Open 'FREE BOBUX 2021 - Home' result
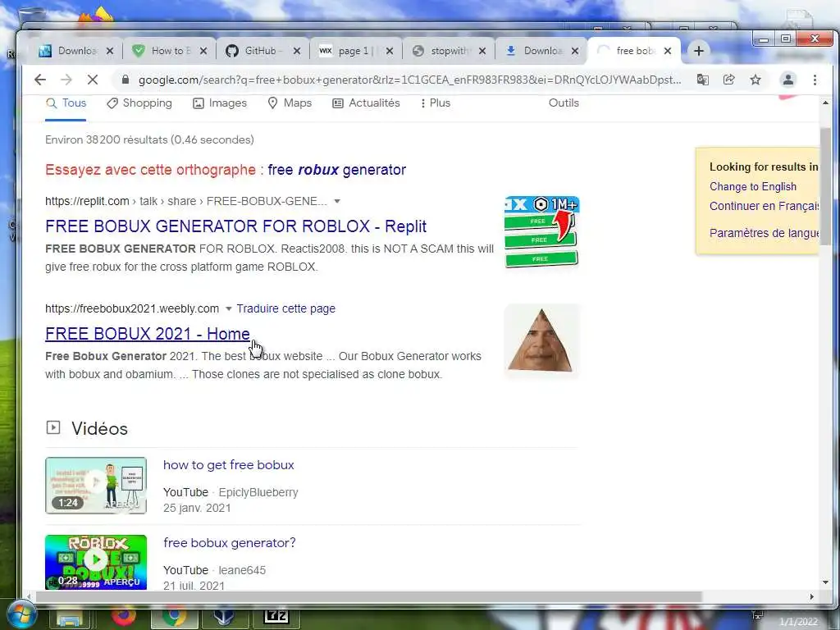 point(148,334)
